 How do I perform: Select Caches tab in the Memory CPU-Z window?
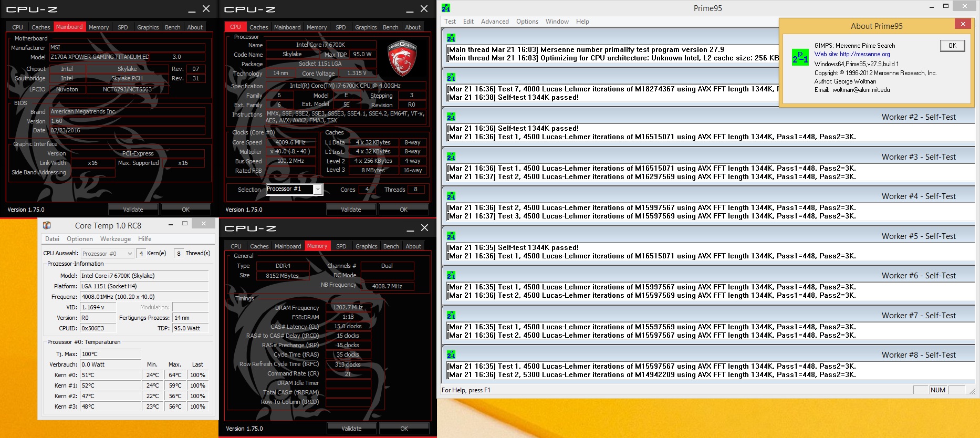(259, 246)
